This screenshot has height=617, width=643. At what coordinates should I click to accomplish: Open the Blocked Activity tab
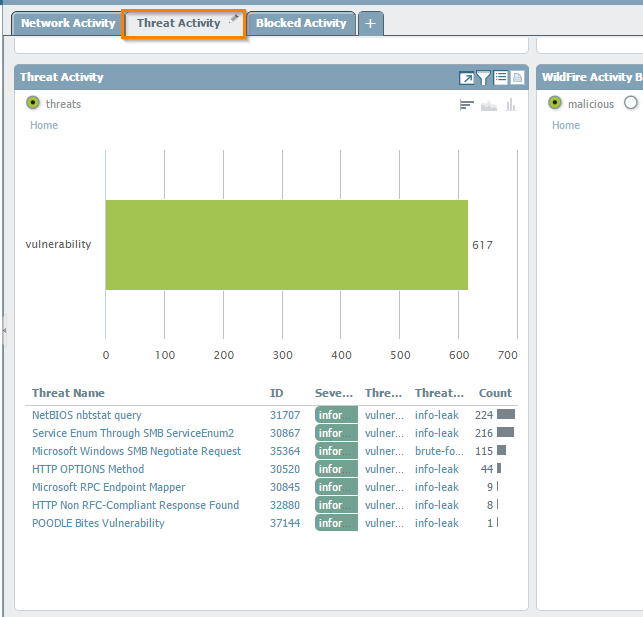tap(301, 23)
